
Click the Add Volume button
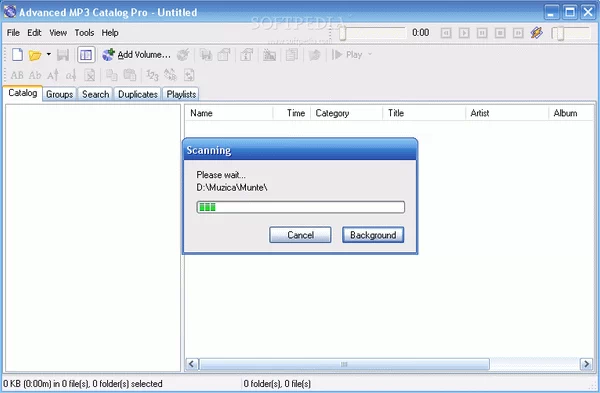coord(136,55)
